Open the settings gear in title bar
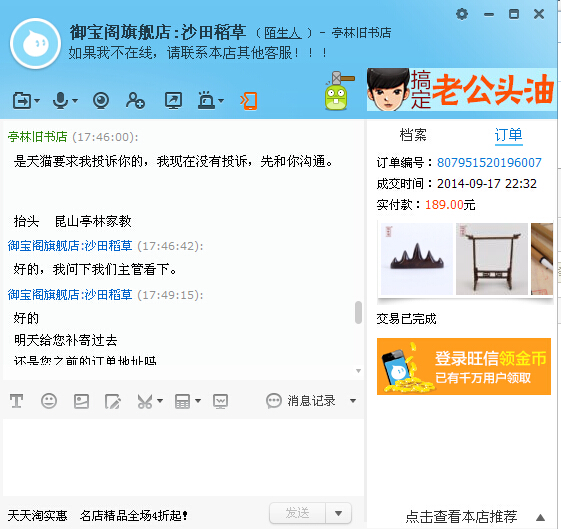 pos(462,14)
